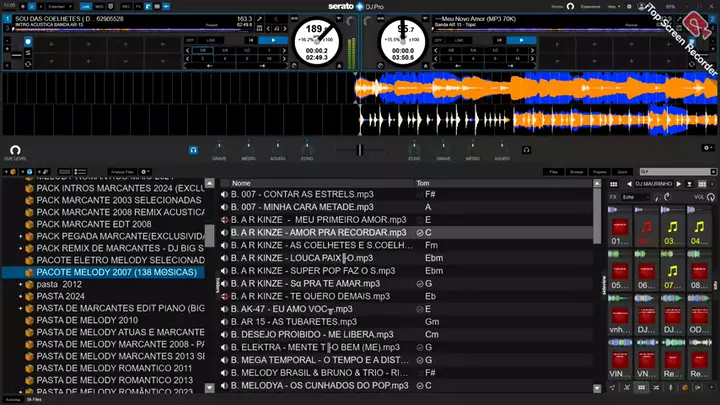Viewport: 720px width, 405px height.
Task: Open the Files panel tab
Action: coord(552,172)
